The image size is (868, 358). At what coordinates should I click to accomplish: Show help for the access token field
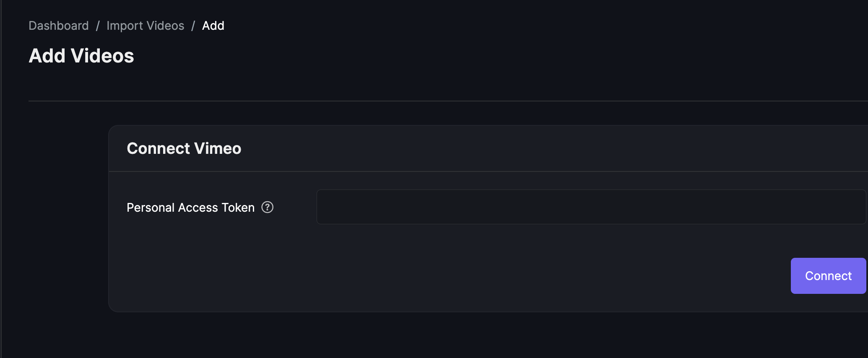268,207
